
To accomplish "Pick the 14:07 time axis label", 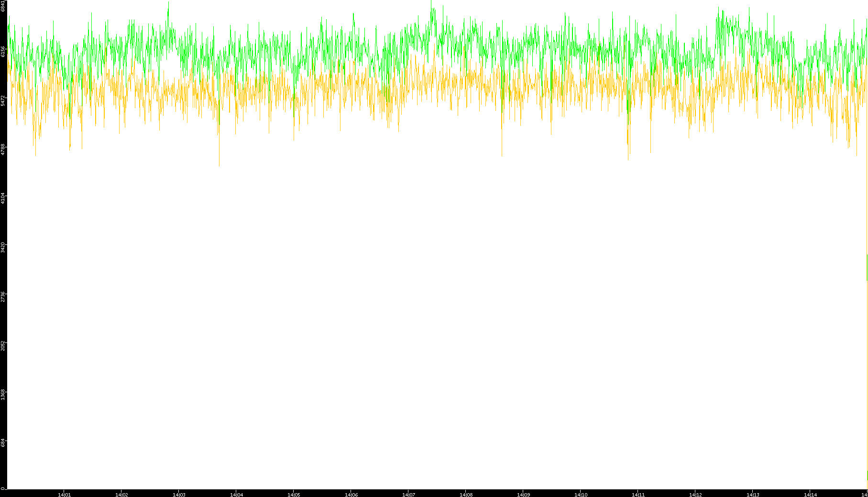I will click(408, 495).
